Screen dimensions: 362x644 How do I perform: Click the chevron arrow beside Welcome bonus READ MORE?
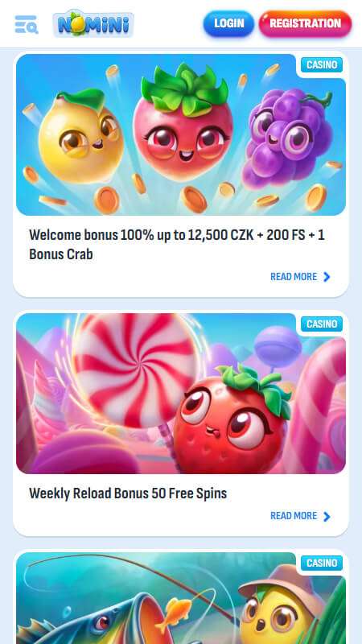pyautogui.click(x=327, y=277)
